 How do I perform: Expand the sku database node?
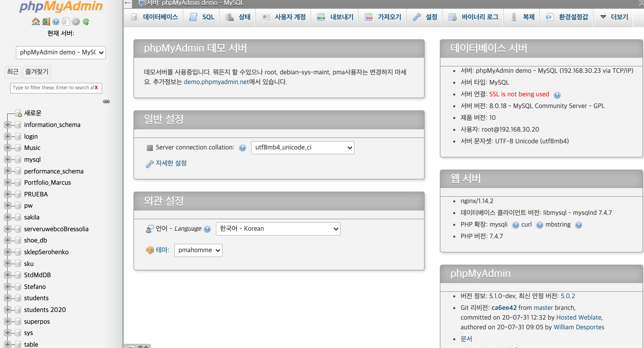(7, 263)
